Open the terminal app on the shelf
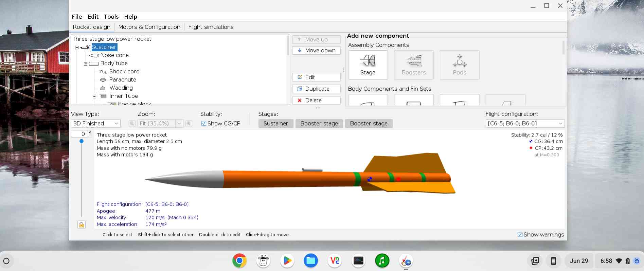Image resolution: width=644 pixels, height=271 pixels. tap(358, 261)
